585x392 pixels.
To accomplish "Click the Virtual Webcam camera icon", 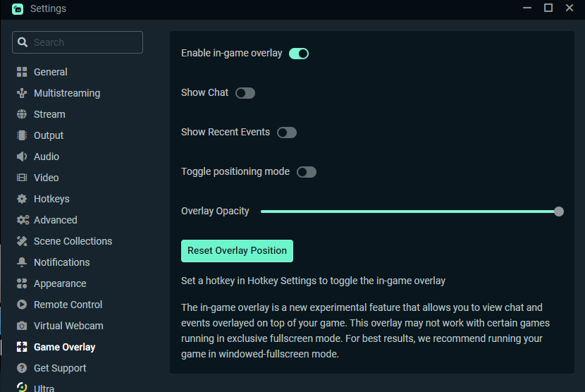I will click(x=22, y=326).
